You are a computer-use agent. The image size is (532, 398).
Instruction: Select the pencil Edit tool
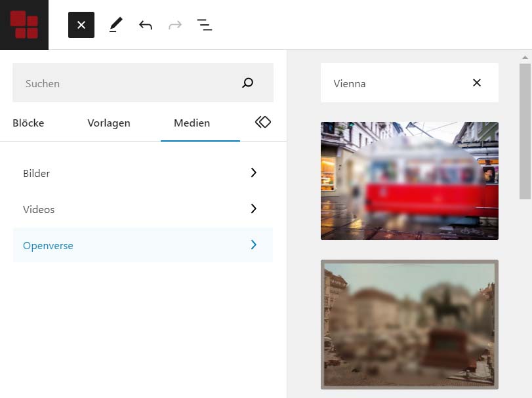point(115,25)
